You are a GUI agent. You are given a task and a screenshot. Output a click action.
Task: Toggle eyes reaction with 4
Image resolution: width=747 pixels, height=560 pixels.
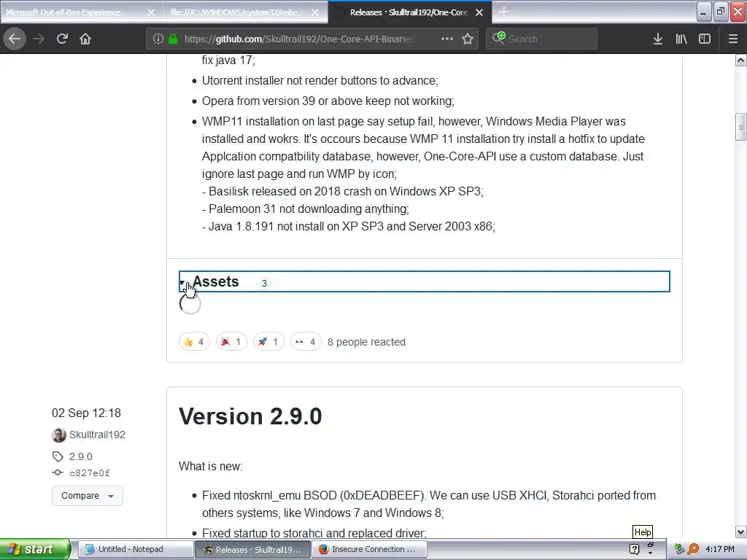click(x=306, y=342)
